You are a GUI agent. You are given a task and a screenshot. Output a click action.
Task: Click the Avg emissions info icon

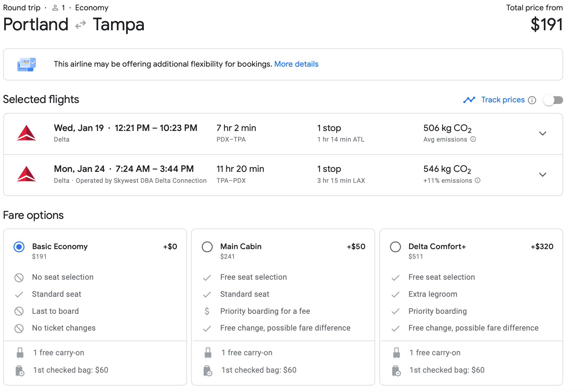(473, 139)
